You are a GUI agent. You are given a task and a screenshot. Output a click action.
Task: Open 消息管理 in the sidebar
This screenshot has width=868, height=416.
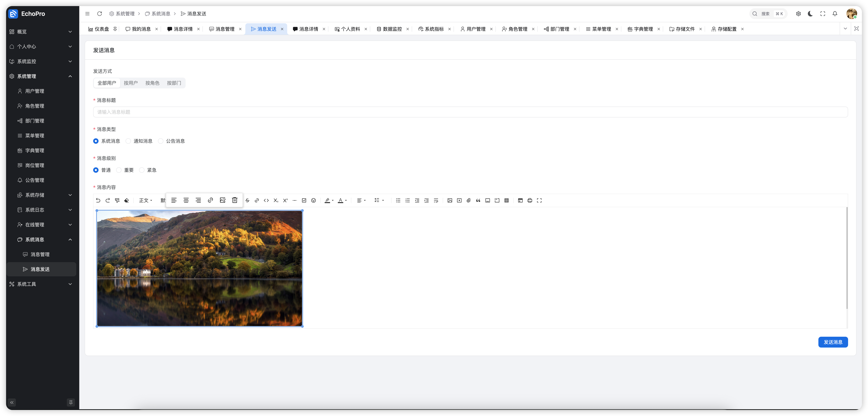point(40,254)
